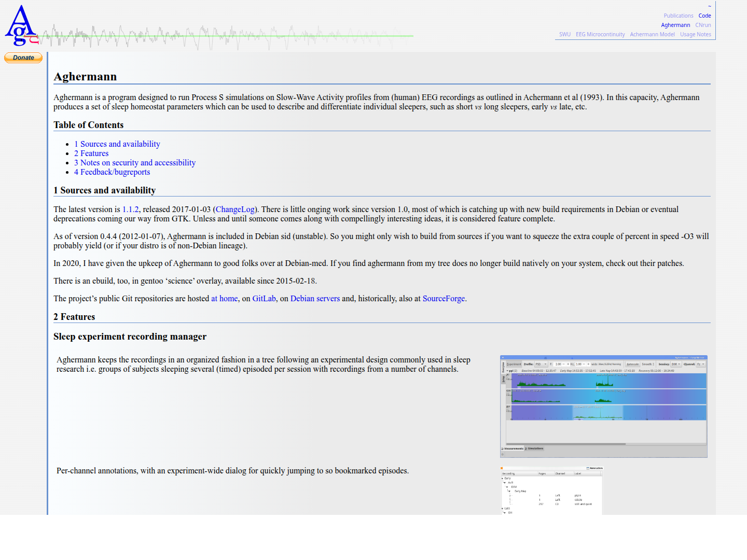Open CNrun from the top navigation
The width and height of the screenshot is (747, 560).
703,25
